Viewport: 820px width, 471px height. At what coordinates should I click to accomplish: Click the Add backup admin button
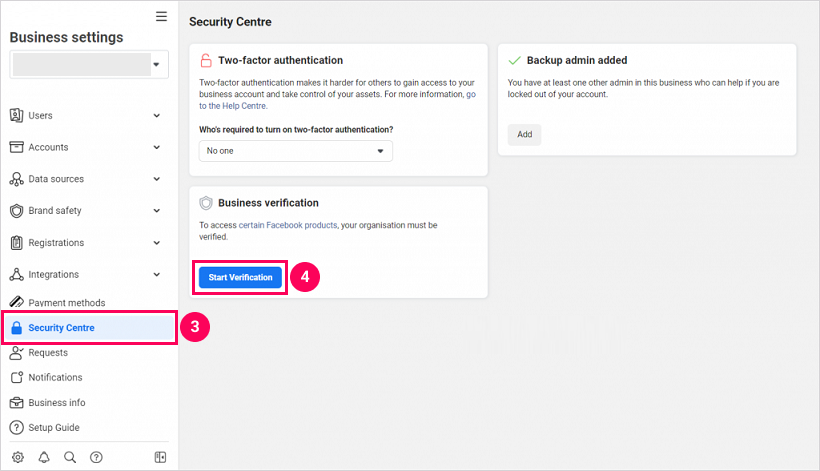(x=524, y=134)
